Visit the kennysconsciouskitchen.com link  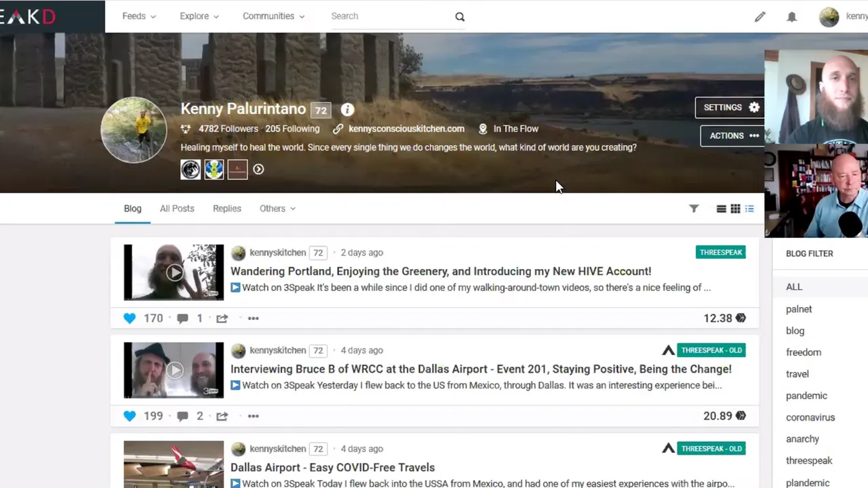pyautogui.click(x=406, y=129)
